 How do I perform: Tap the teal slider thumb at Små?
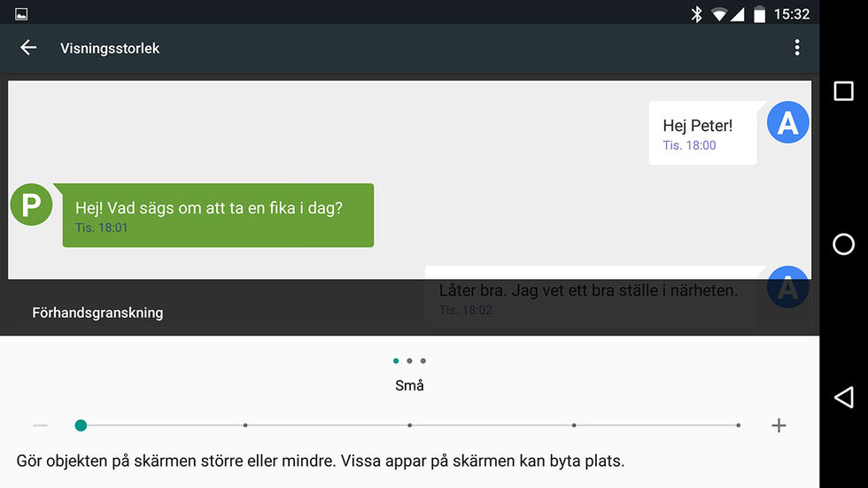81,426
